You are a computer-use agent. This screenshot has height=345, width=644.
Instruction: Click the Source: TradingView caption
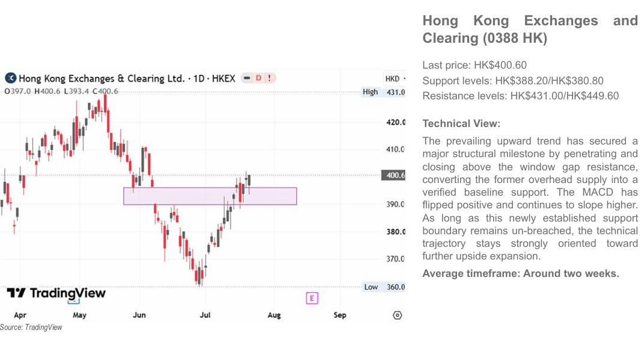coord(31,328)
